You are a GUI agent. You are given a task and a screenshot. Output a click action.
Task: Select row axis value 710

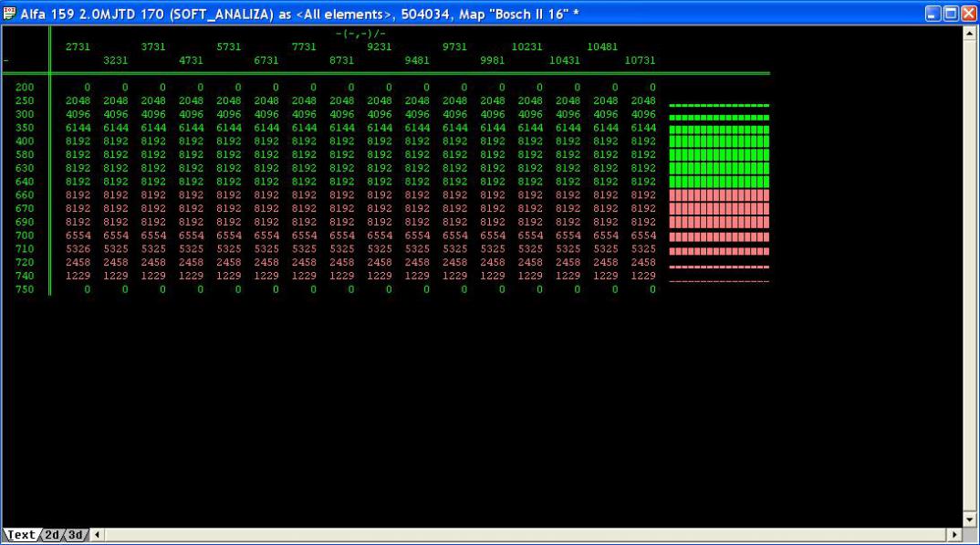tap(25, 248)
